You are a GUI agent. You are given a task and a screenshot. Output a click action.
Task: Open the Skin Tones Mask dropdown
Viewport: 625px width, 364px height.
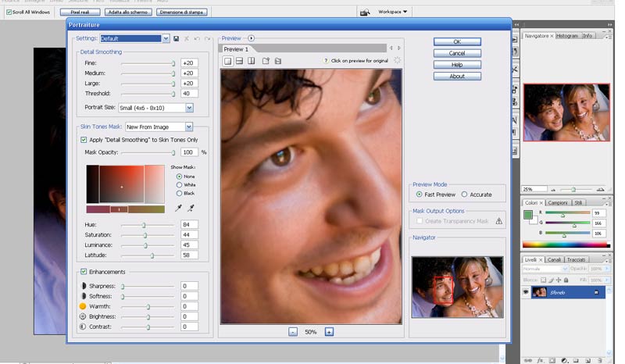[189, 127]
